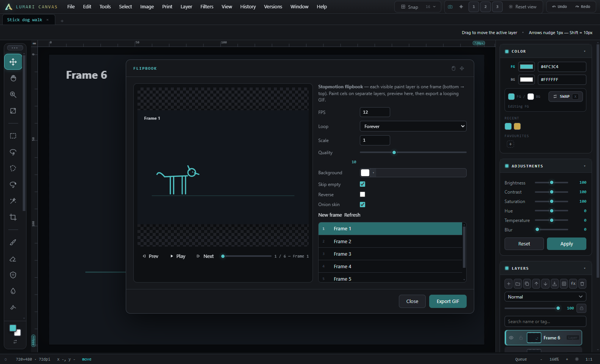Open the Versions menu
Screen dimensions: 600x364
273,7
